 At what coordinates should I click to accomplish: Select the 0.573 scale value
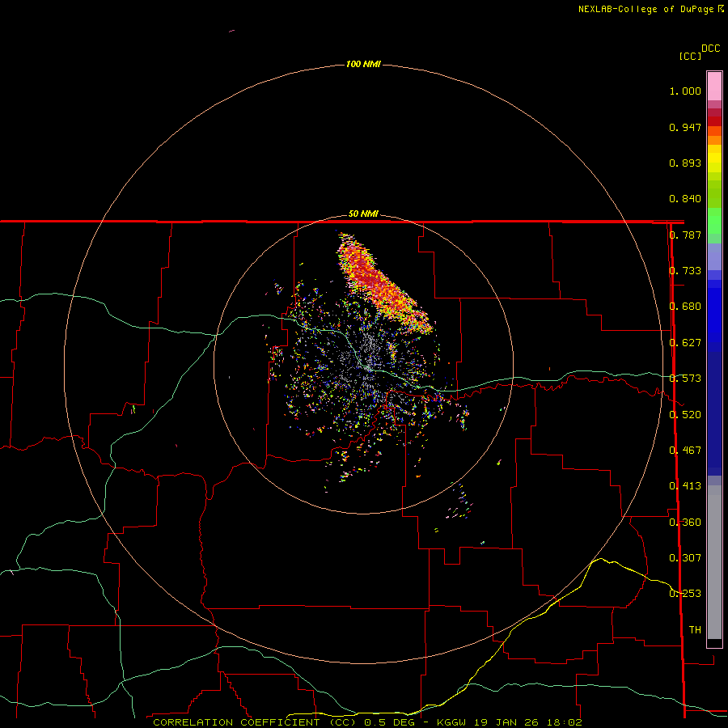coord(685,379)
